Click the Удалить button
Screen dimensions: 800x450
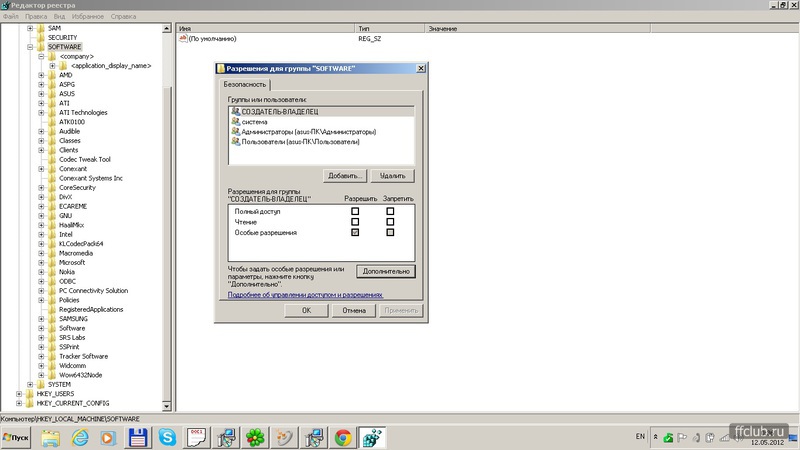[392, 176]
